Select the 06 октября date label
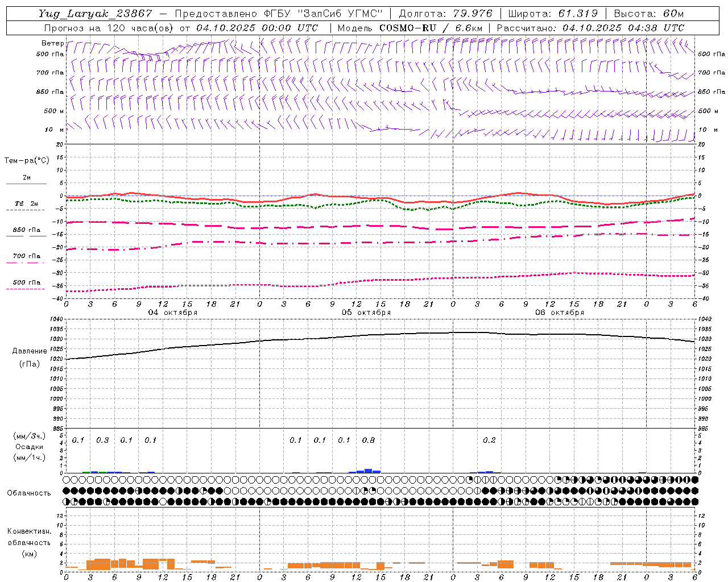This screenshot has width=728, height=582. click(x=560, y=313)
